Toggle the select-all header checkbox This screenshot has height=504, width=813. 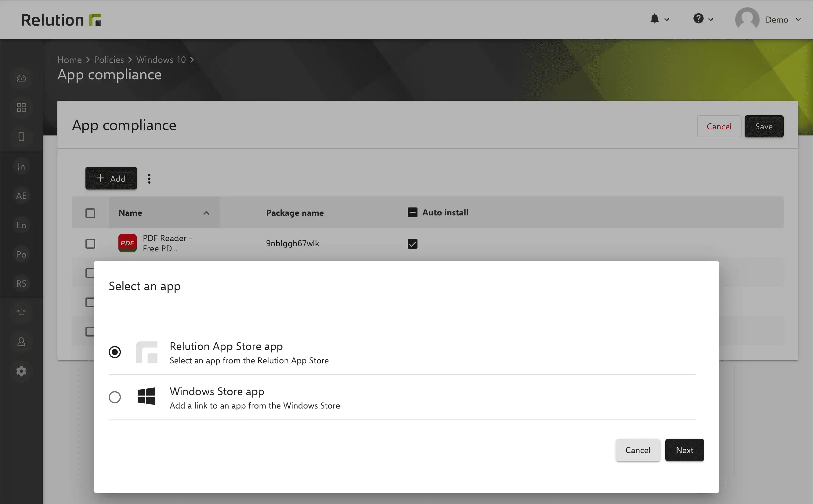[x=90, y=213]
